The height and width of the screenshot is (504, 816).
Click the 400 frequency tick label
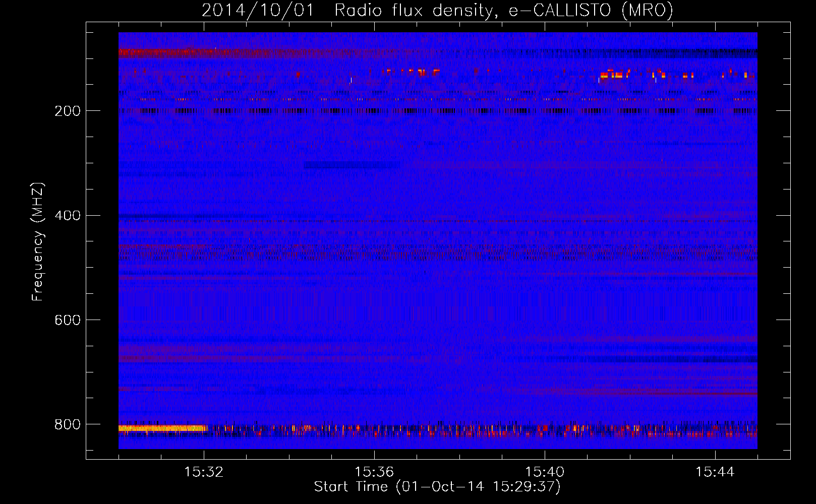[68, 216]
